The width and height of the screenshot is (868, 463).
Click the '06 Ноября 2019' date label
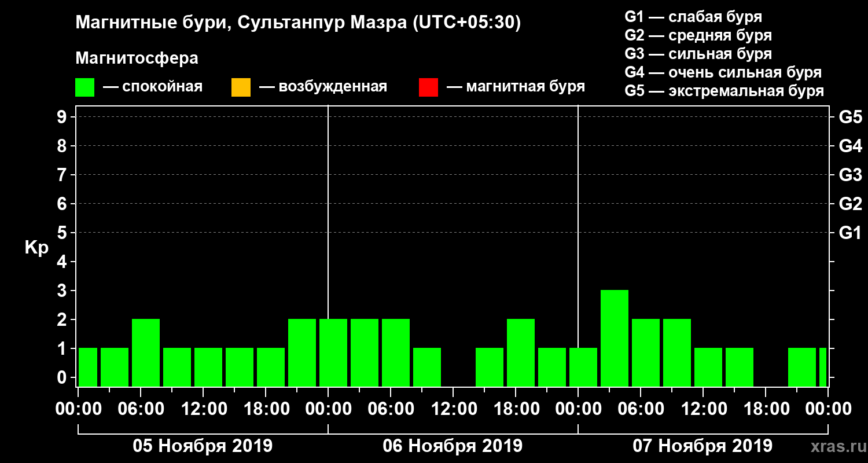[453, 446]
